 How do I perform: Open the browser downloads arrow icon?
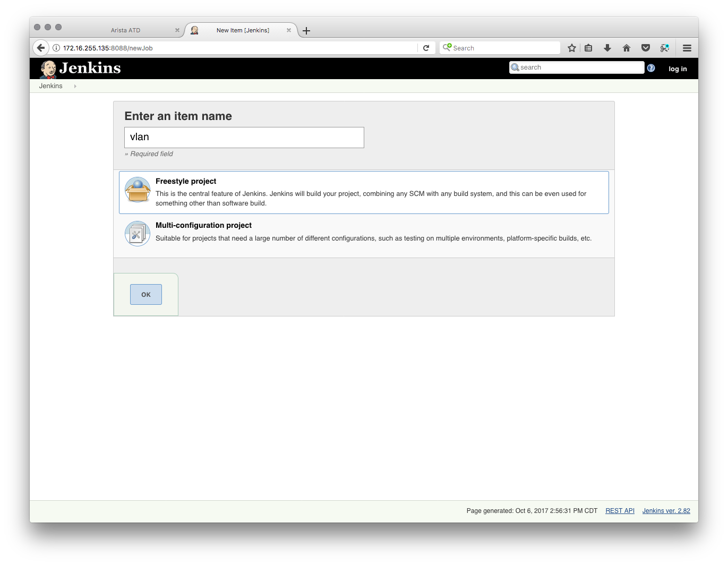pyautogui.click(x=607, y=48)
